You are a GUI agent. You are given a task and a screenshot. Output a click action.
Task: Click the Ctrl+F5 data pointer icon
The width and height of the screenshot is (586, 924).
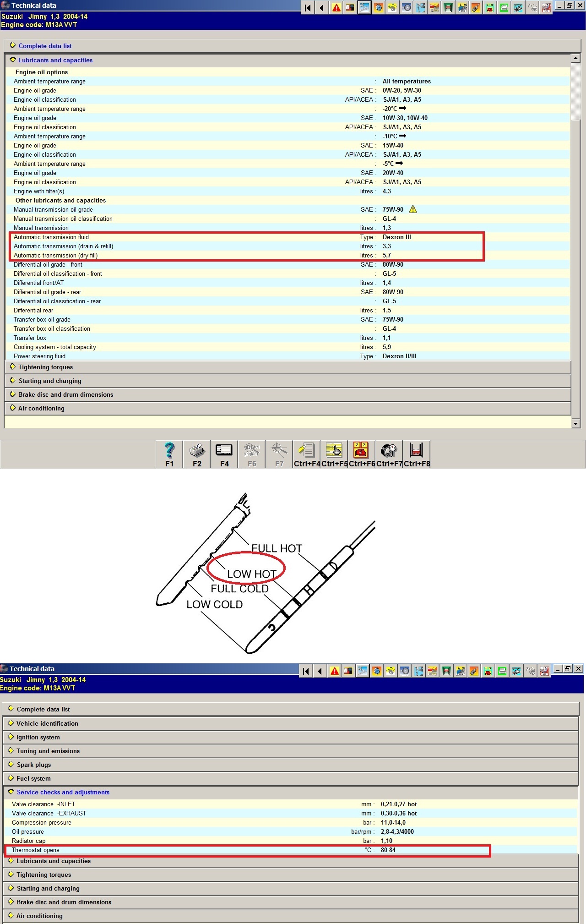[x=334, y=454]
